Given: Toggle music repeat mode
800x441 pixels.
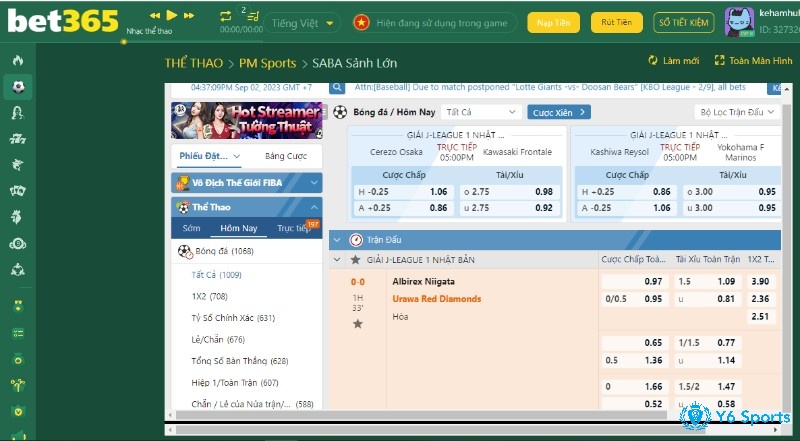Looking at the screenshot, I should click(226, 16).
